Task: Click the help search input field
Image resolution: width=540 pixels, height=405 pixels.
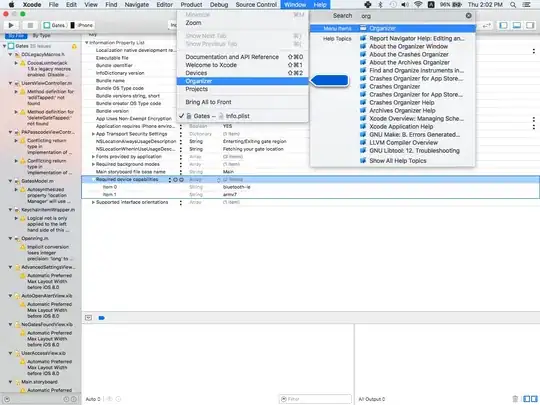Action: click(411, 16)
